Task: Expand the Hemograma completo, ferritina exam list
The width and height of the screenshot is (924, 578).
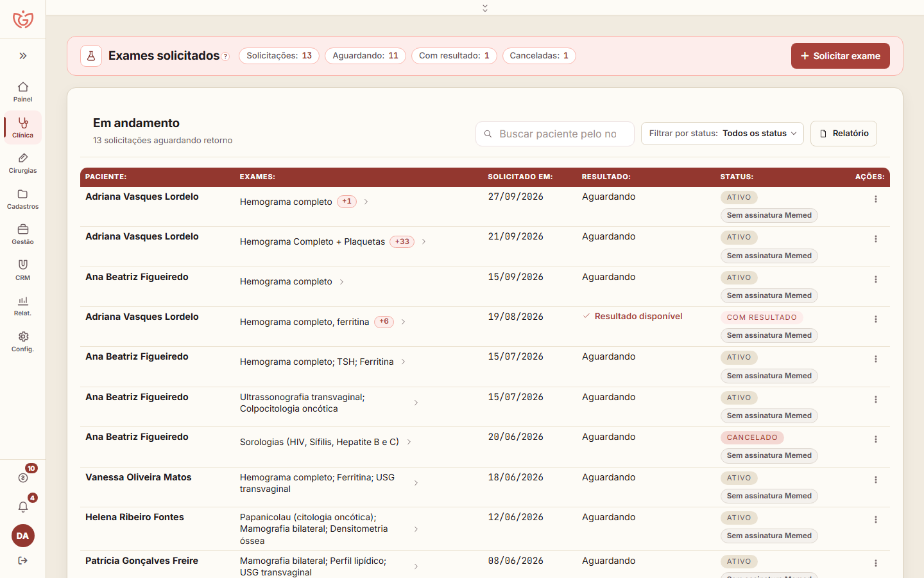Action: (x=404, y=322)
